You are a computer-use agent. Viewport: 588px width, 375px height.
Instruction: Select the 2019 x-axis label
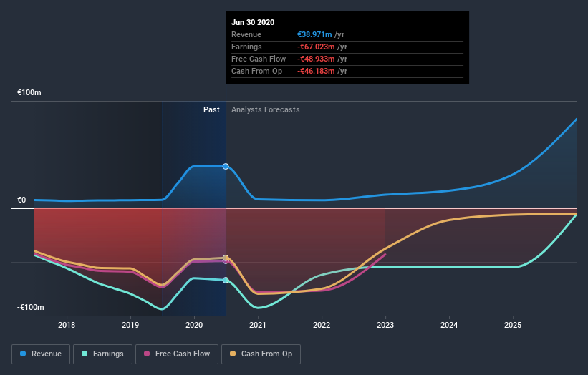click(x=130, y=325)
